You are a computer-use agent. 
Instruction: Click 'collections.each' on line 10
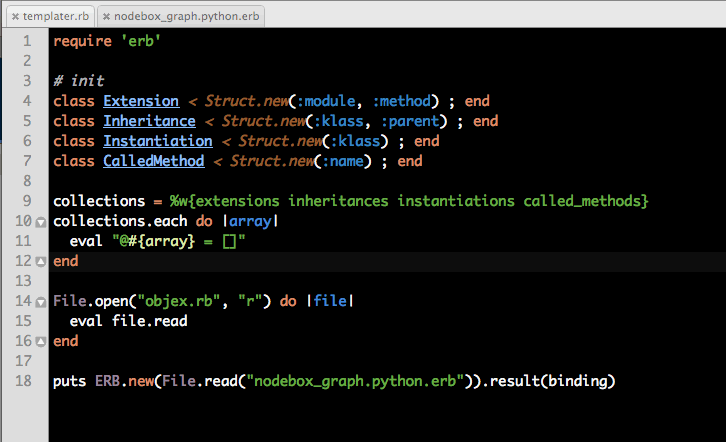(120, 221)
